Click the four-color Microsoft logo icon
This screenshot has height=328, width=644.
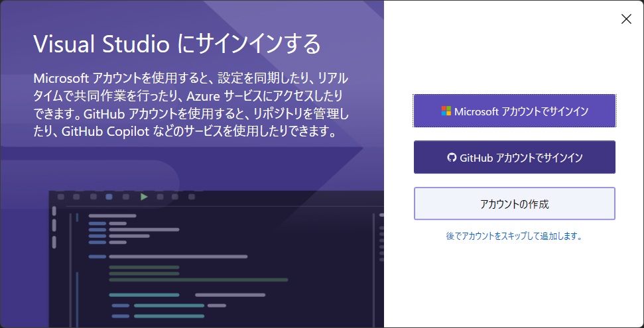click(446, 111)
